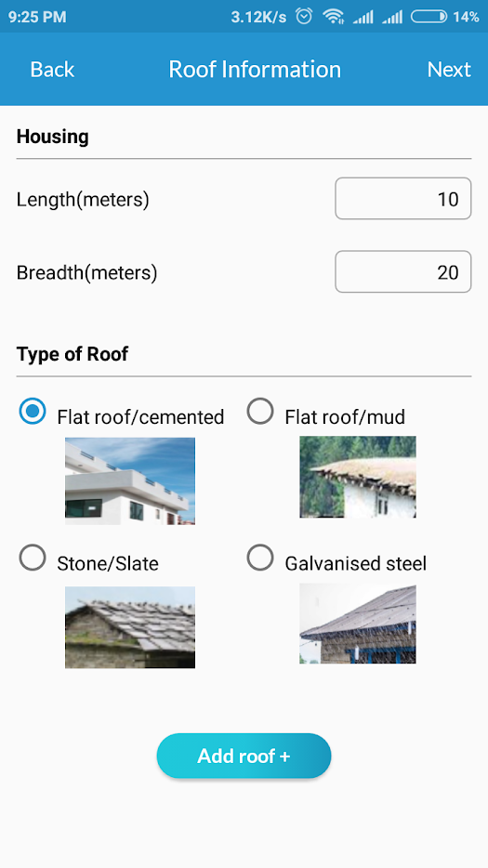This screenshot has height=868, width=488.
Task: Tap the stone slate roof photo
Action: pyautogui.click(x=130, y=627)
